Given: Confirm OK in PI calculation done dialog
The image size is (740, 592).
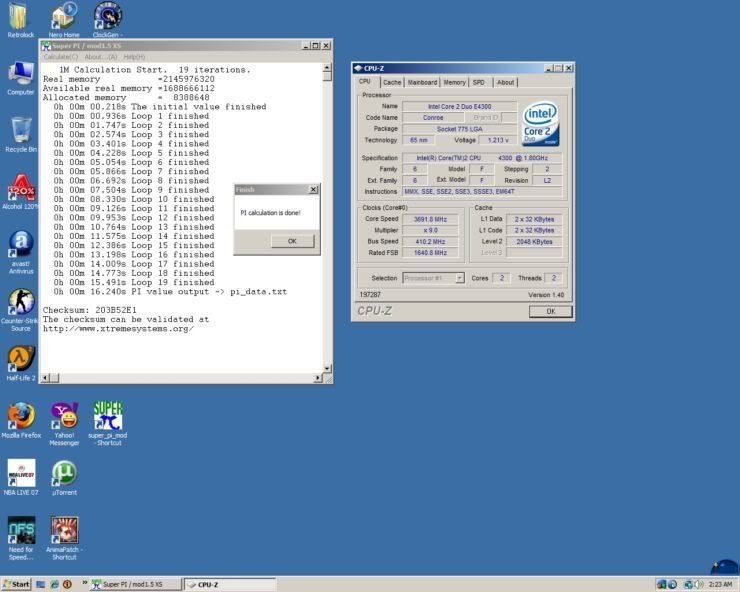Looking at the screenshot, I should pyautogui.click(x=292, y=241).
